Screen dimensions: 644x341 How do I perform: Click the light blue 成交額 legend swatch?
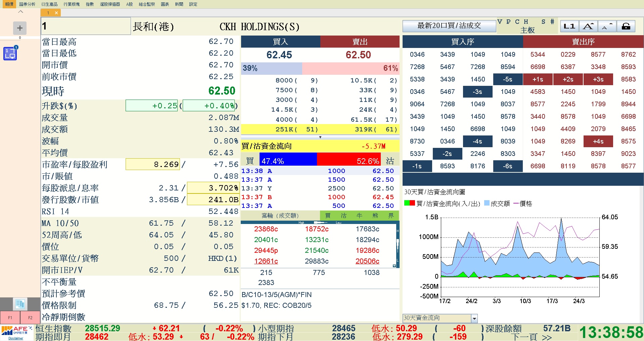click(487, 203)
